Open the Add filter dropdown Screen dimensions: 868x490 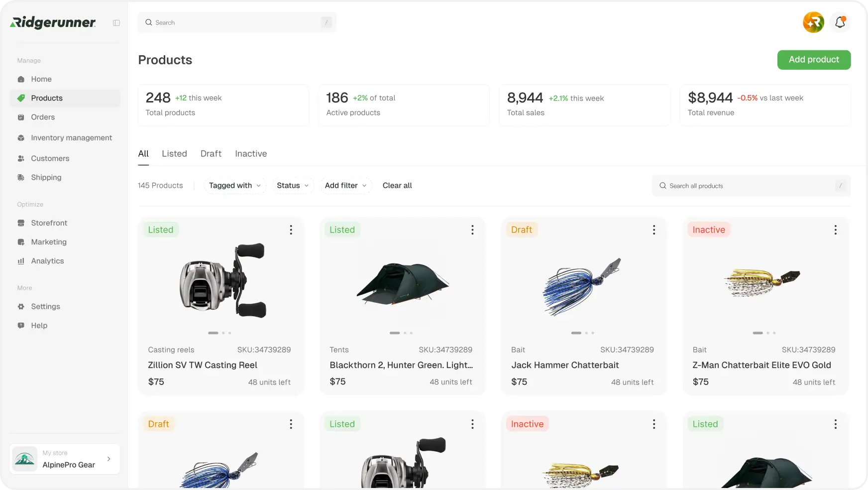pyautogui.click(x=346, y=185)
